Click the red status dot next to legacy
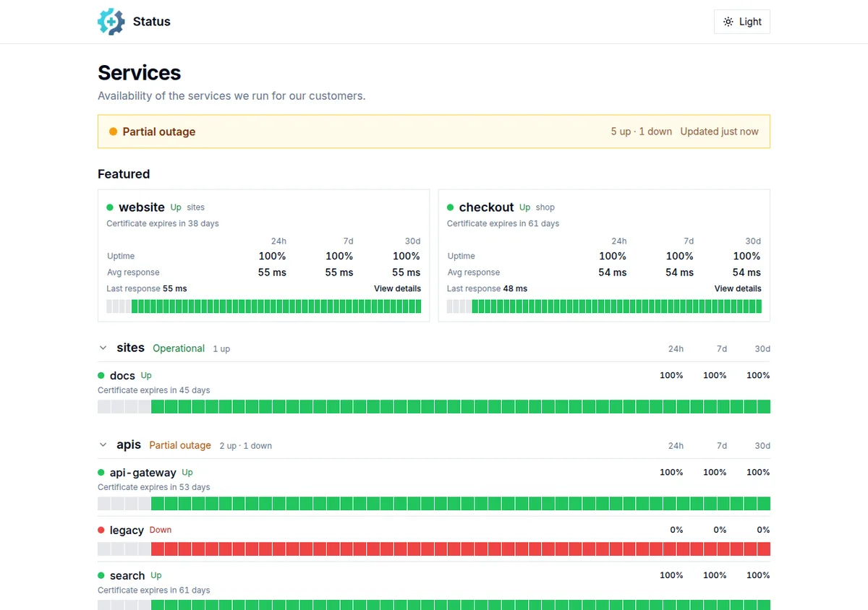This screenshot has width=868, height=610. [x=101, y=530]
